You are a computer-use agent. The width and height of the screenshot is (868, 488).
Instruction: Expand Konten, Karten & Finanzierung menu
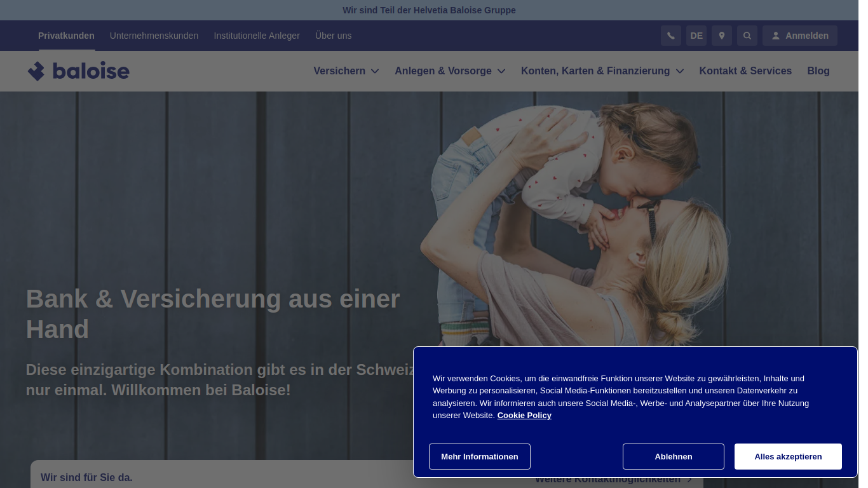(602, 71)
